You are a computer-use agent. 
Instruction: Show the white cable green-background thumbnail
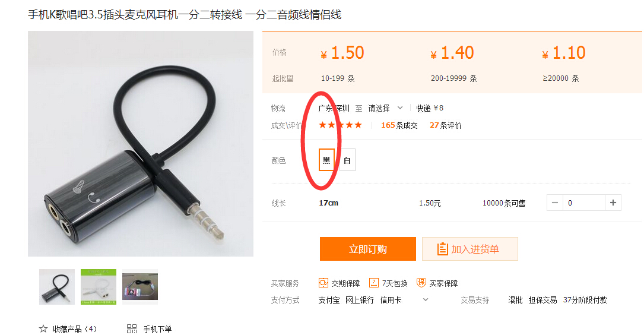click(x=99, y=287)
